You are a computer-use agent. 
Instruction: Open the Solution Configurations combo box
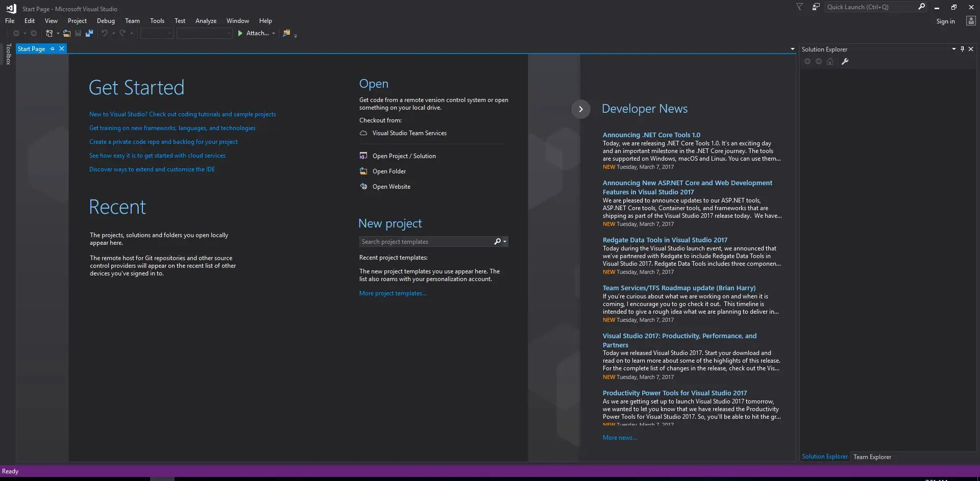(157, 34)
